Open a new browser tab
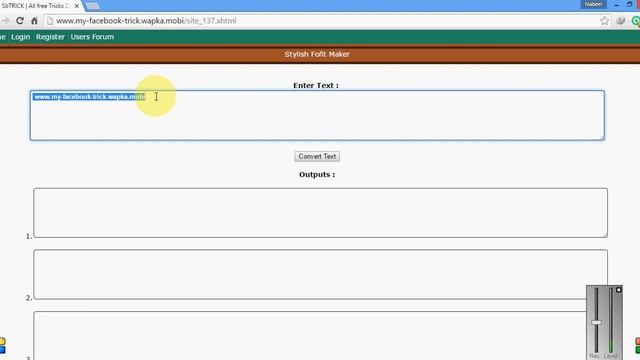Screen dimensions: 640x360 [x=93, y=6]
